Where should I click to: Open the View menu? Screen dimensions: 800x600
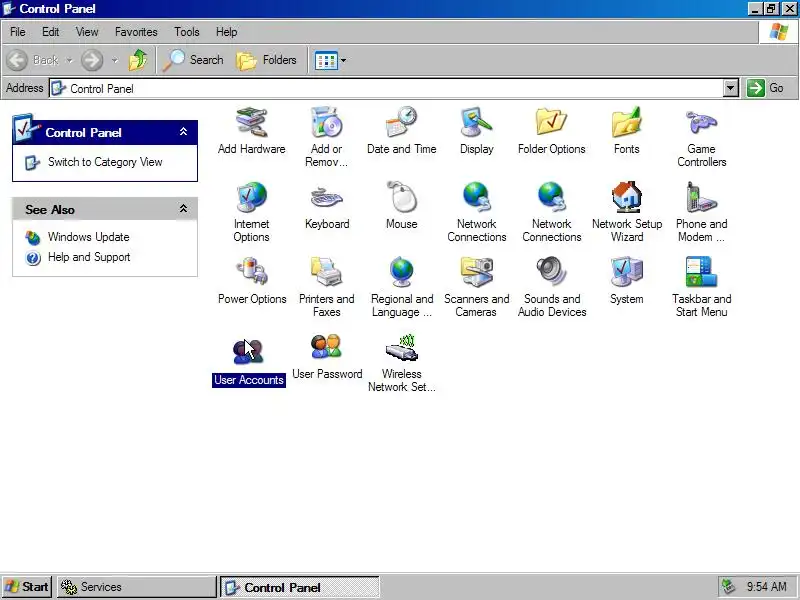[87, 32]
